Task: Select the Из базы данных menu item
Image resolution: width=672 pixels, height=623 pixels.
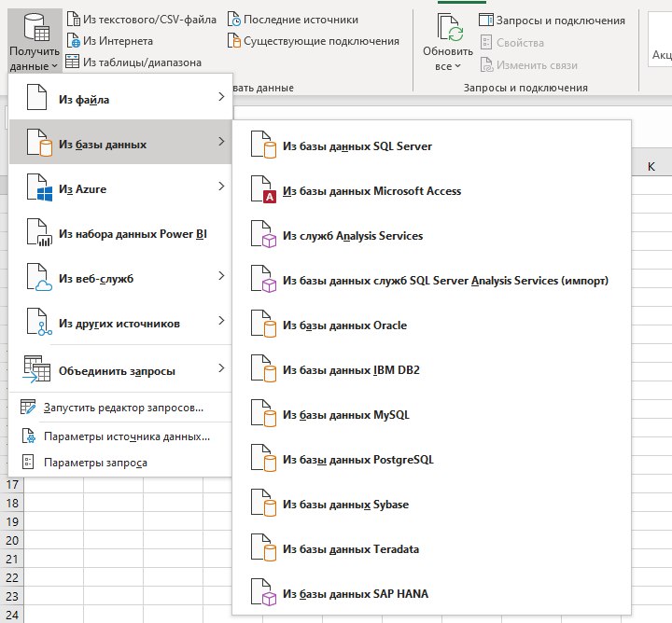Action: [120, 142]
